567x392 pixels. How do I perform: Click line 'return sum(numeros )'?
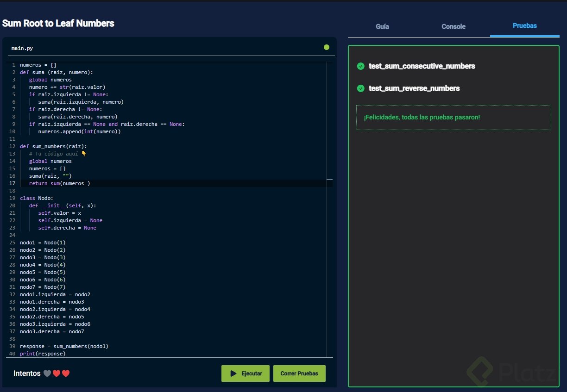(x=60, y=183)
